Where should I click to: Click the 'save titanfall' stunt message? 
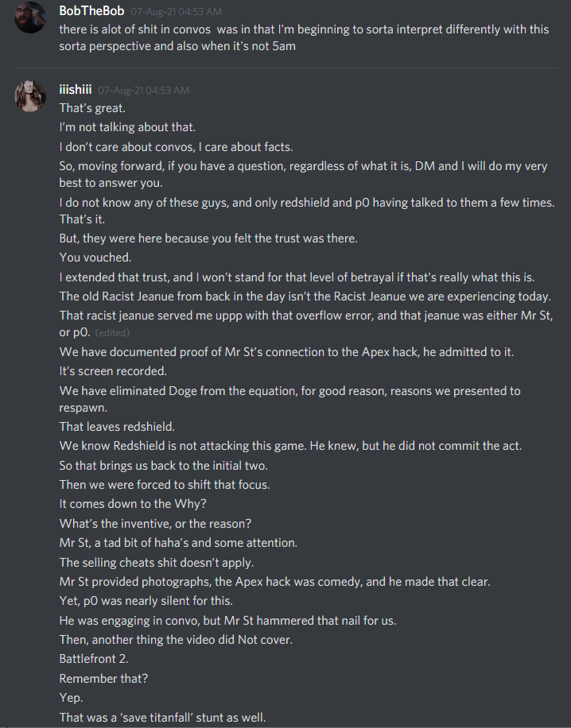click(x=162, y=718)
